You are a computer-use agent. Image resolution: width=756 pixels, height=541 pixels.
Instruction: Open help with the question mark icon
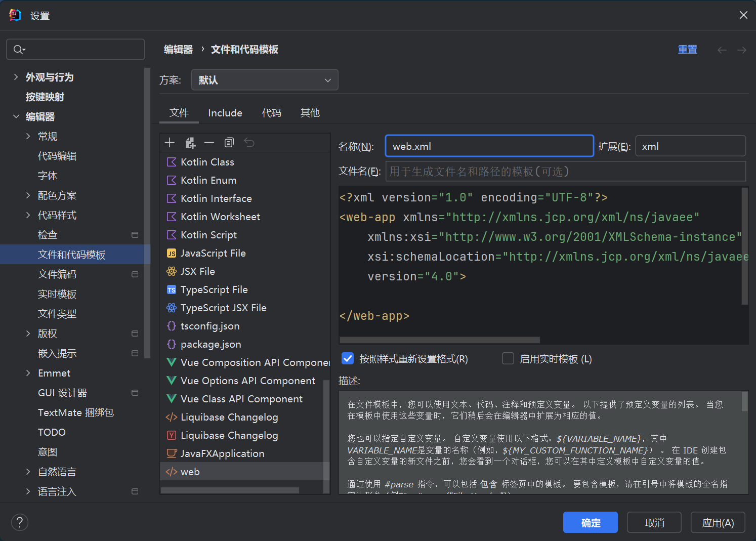point(20,522)
